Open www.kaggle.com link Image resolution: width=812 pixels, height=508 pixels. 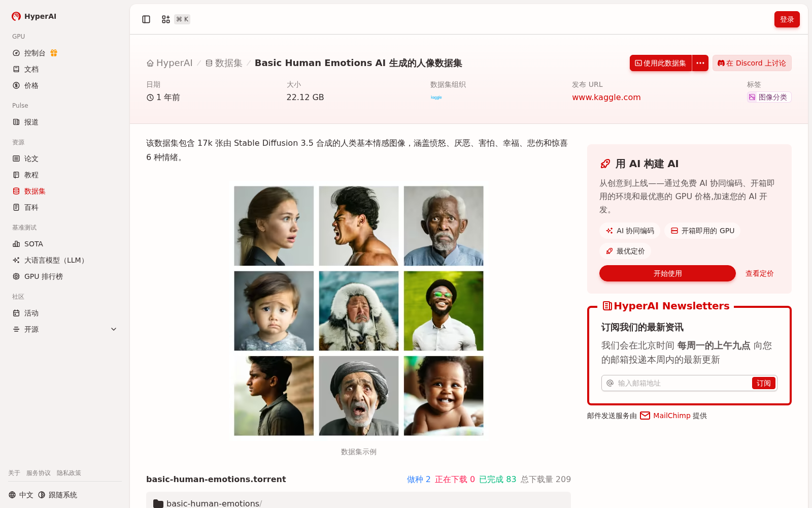(x=606, y=97)
